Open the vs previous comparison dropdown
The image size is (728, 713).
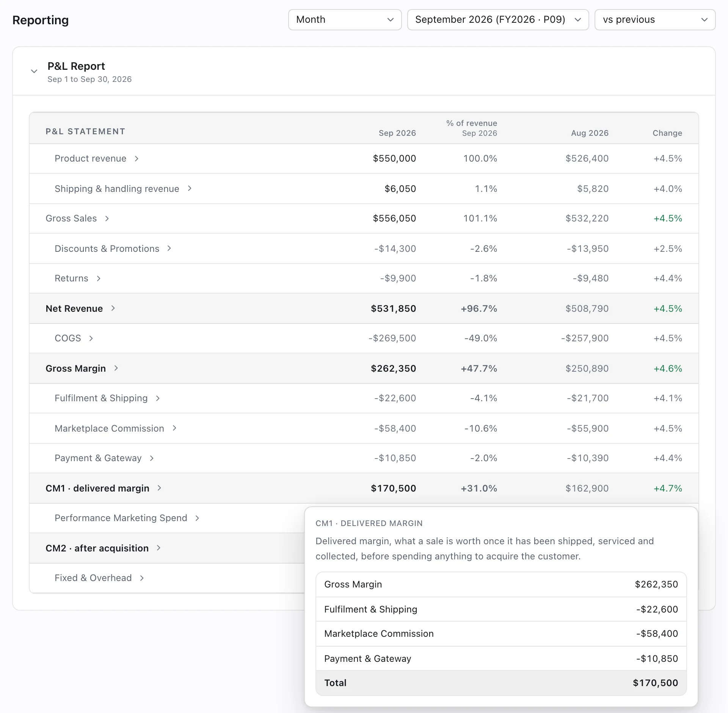click(655, 20)
